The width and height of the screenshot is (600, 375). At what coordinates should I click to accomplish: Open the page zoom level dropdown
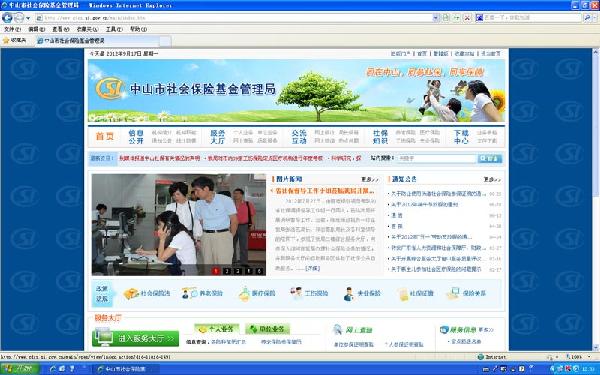coord(589,357)
